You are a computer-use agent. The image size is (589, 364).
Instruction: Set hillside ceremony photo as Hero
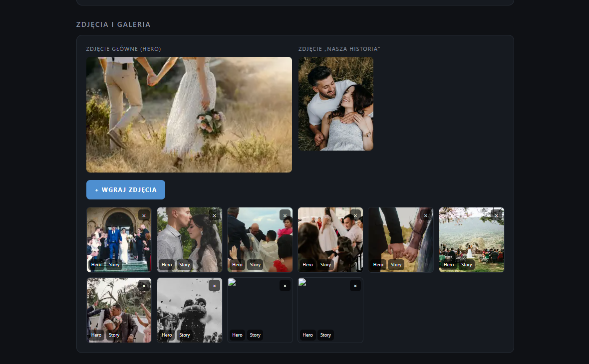point(449,265)
